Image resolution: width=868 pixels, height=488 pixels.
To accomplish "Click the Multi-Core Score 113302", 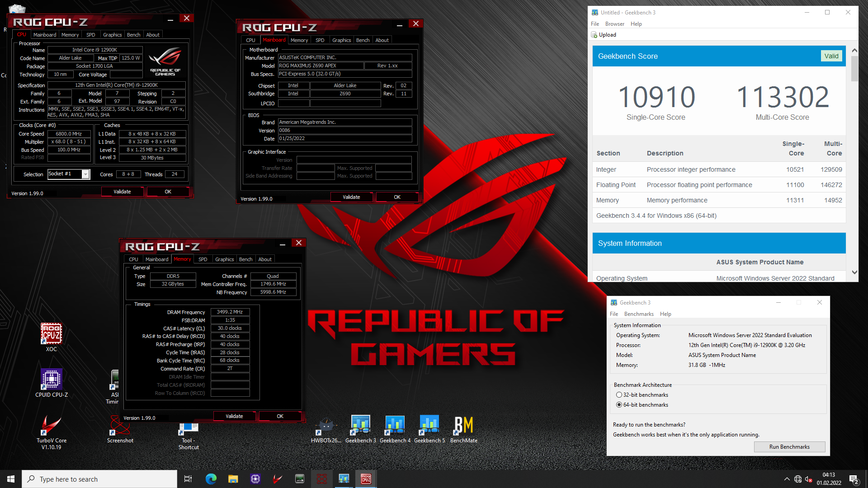I will pos(782,98).
